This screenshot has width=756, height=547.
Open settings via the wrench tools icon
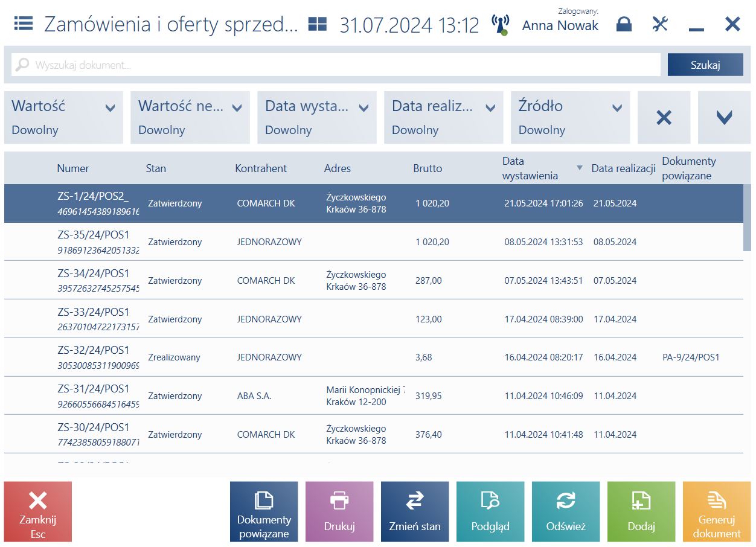point(660,24)
